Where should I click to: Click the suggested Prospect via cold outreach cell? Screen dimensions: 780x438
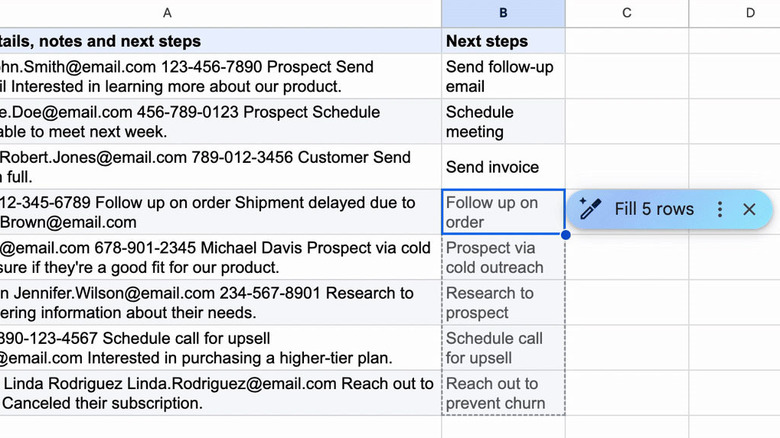pyautogui.click(x=502, y=257)
